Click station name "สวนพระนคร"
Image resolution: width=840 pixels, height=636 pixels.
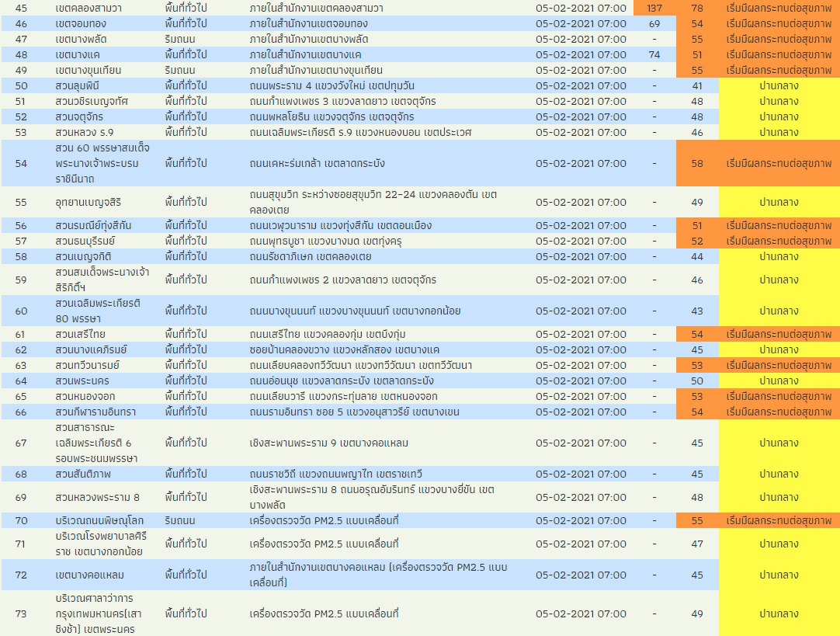(x=82, y=381)
